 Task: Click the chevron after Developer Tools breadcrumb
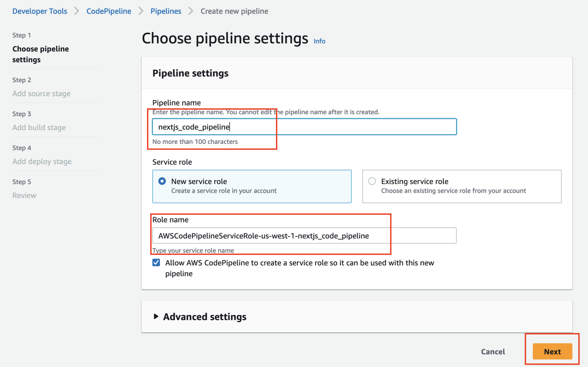(77, 11)
